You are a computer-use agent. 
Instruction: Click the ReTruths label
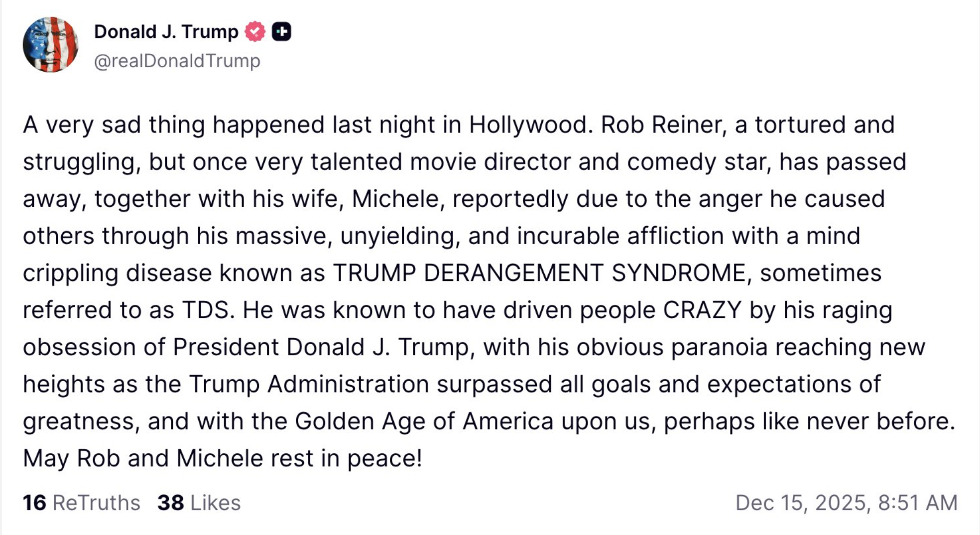coord(96,503)
